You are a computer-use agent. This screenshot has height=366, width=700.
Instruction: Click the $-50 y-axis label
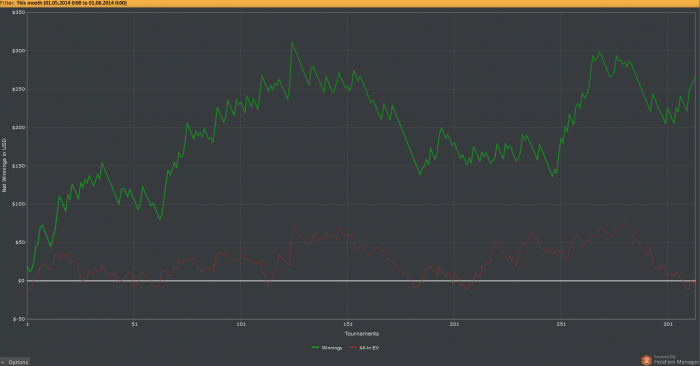[x=20, y=319]
